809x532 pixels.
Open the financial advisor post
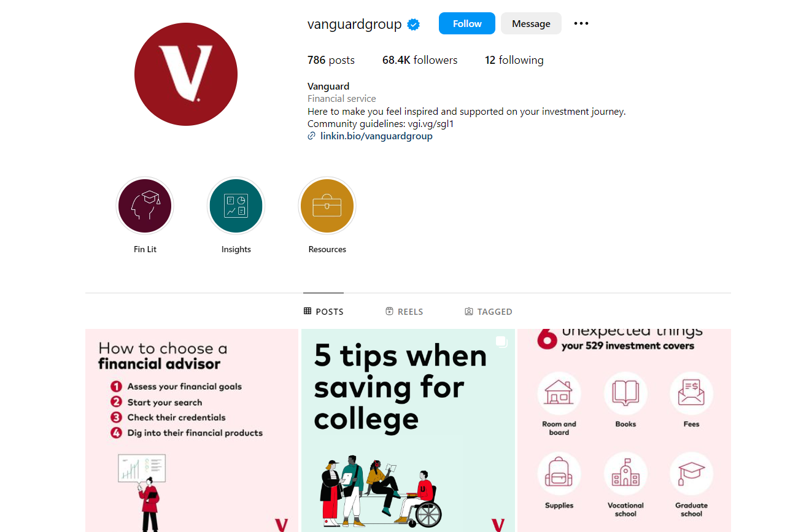pos(192,430)
